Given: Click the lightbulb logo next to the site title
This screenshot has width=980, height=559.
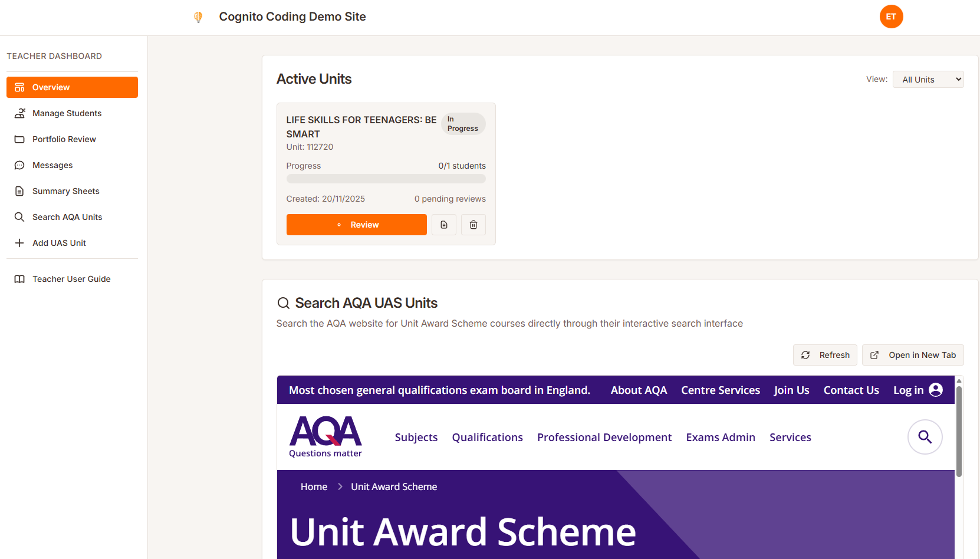Looking at the screenshot, I should point(198,17).
